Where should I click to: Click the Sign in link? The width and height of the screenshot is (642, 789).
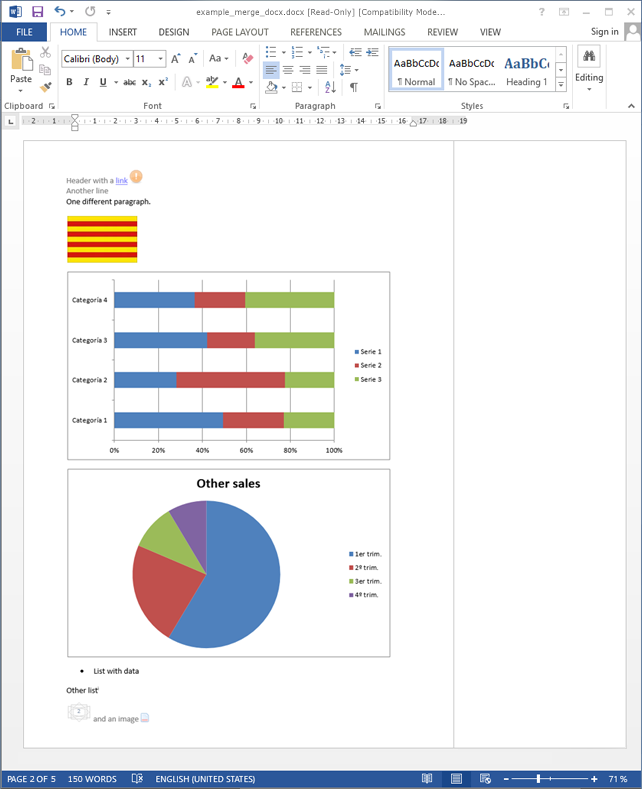[x=604, y=32]
